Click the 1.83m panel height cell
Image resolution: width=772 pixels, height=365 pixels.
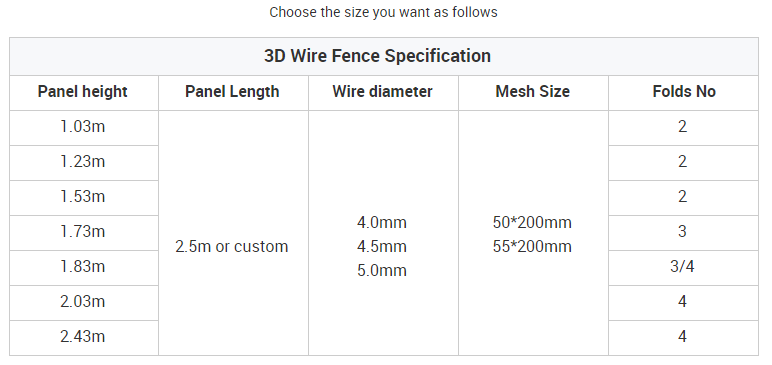point(83,267)
